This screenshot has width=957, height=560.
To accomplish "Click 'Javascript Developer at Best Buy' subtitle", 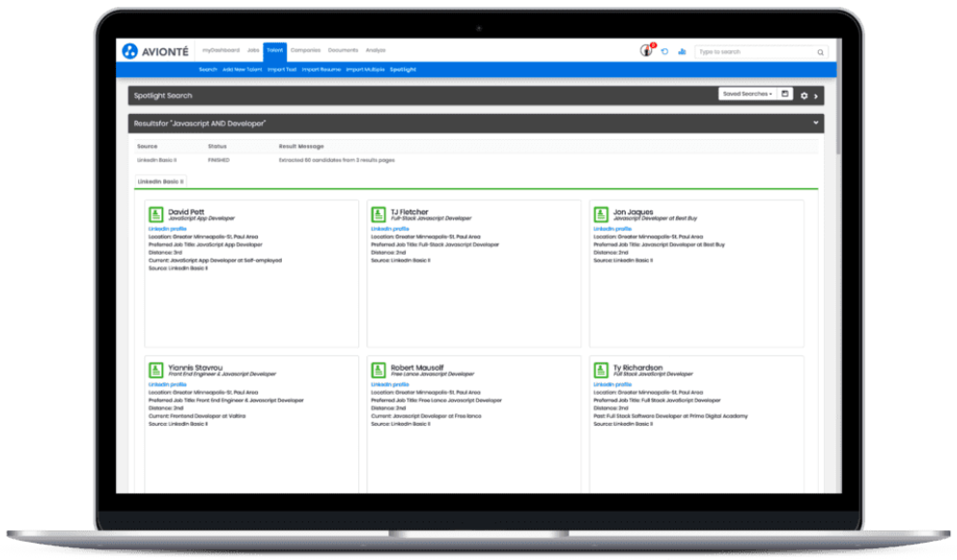I will pyautogui.click(x=655, y=218).
